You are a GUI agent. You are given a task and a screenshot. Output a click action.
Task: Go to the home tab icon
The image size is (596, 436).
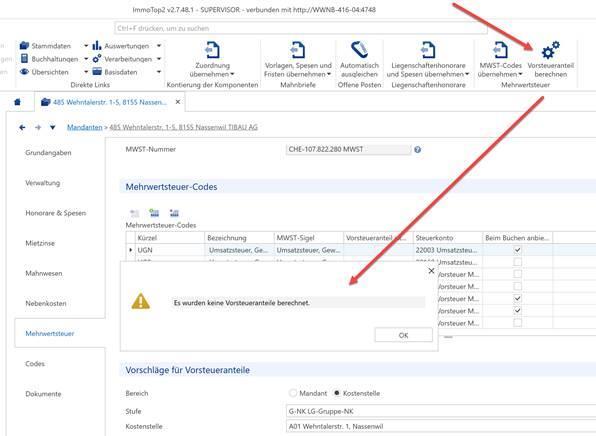17,102
